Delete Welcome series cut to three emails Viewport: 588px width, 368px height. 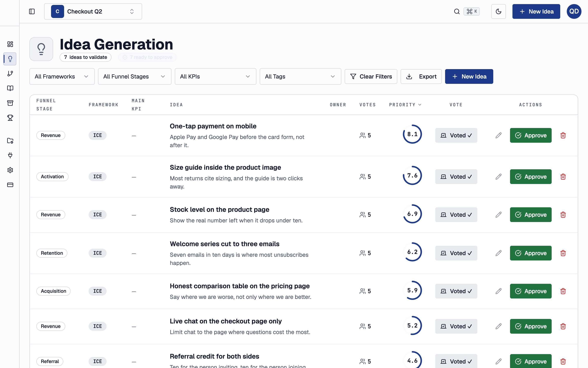(x=563, y=253)
